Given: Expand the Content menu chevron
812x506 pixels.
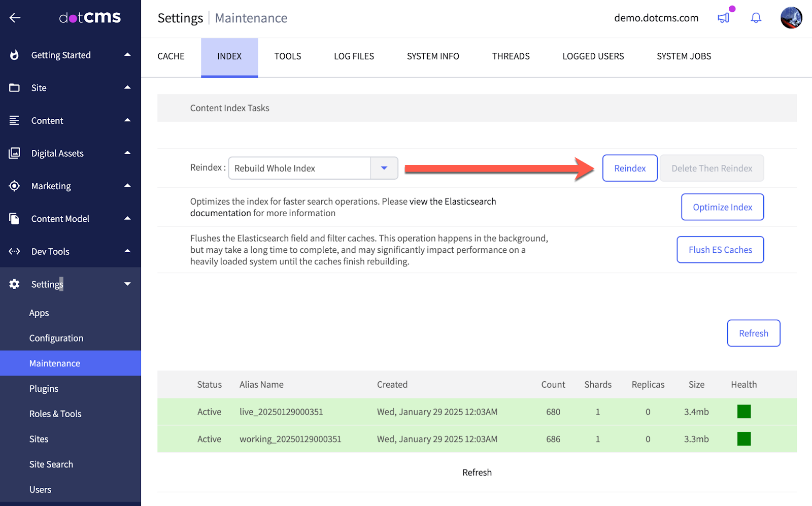Looking at the screenshot, I should (x=127, y=120).
